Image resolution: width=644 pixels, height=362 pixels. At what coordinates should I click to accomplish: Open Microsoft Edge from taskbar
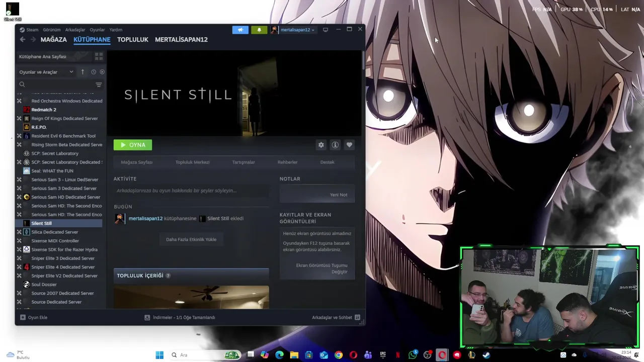point(279,355)
